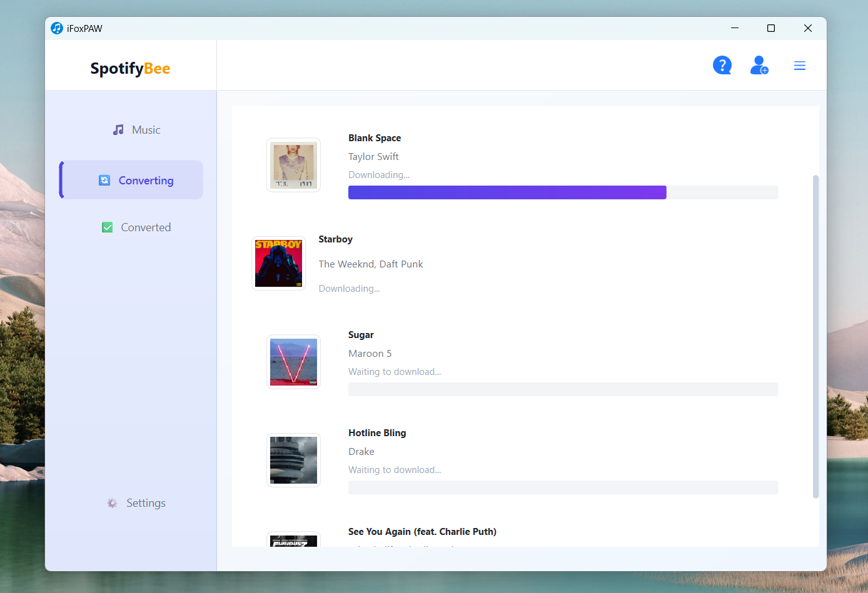This screenshot has width=868, height=593.
Task: Open the Converted tab
Action: point(145,227)
